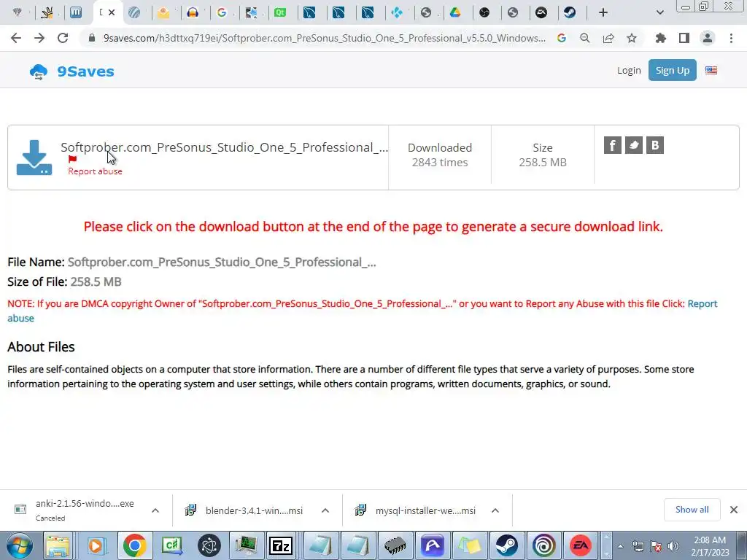Viewport: 747px width, 560px height.
Task: Click the 'Downloaded 2843 times' text
Action: pyautogui.click(x=440, y=155)
